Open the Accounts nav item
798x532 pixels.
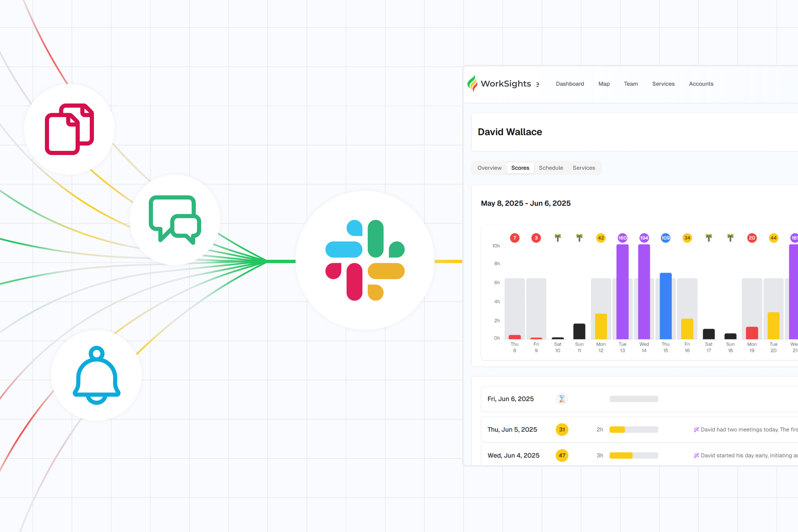(x=701, y=84)
